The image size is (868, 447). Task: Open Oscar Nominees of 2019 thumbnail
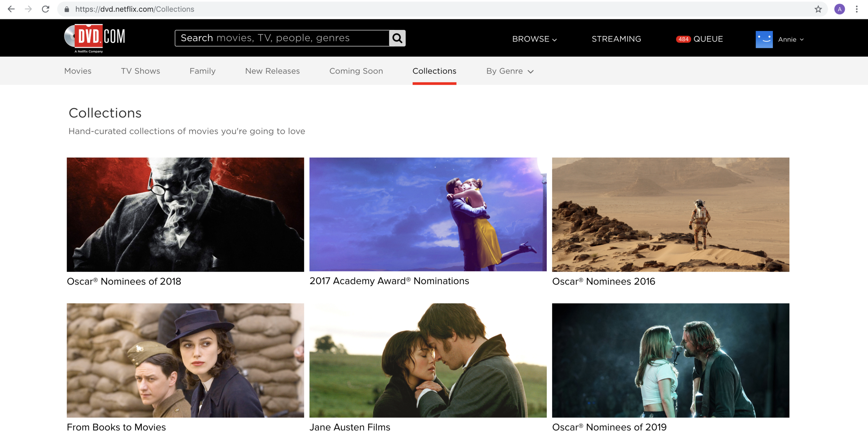tap(670, 360)
